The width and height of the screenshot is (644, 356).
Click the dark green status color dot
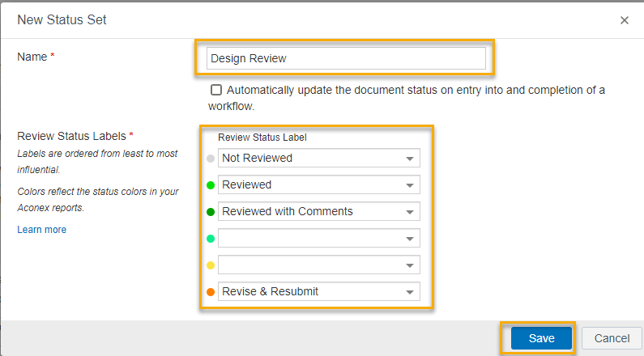211,212
